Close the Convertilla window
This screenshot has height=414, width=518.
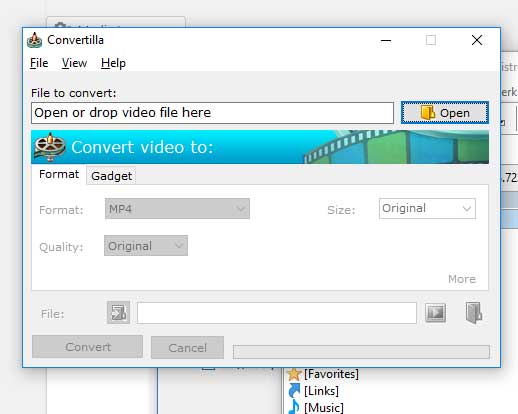click(477, 40)
